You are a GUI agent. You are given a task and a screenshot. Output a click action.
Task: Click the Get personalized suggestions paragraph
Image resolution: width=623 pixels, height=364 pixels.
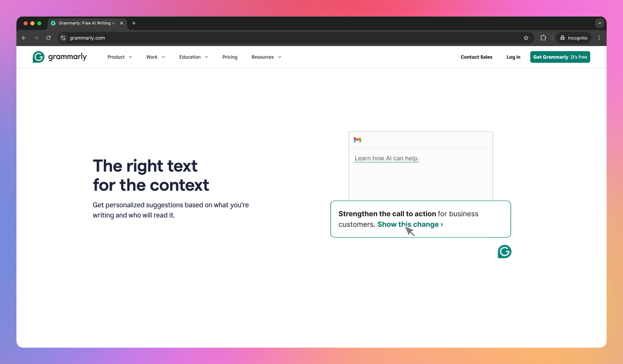pyautogui.click(x=171, y=210)
